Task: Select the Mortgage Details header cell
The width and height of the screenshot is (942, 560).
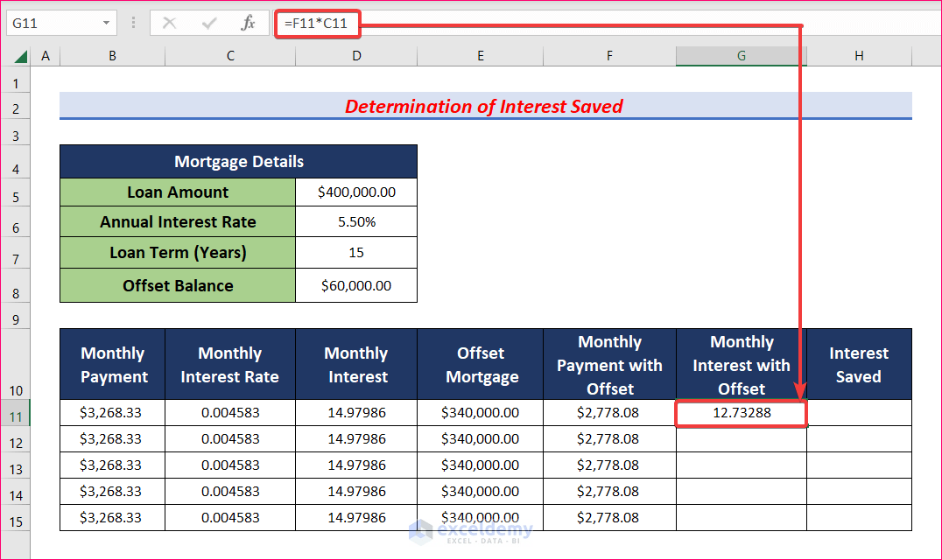Action: (238, 161)
